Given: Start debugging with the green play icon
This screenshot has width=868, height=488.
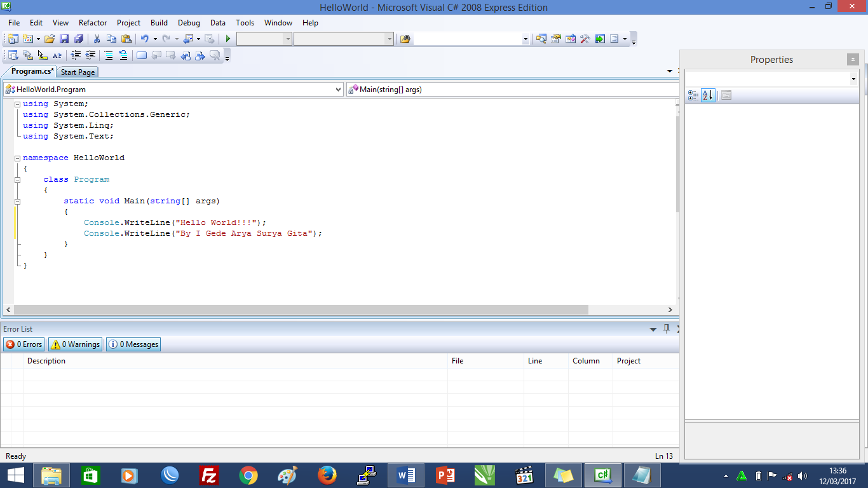Looking at the screenshot, I should click(228, 39).
